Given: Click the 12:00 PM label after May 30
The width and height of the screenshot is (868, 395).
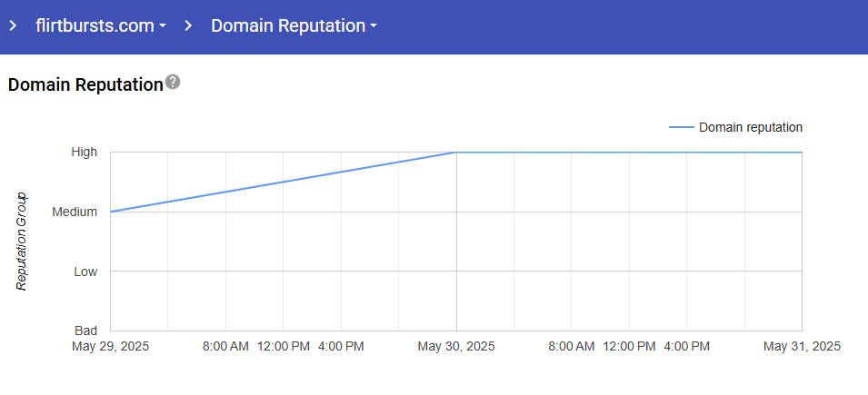Looking at the screenshot, I should (630, 346).
